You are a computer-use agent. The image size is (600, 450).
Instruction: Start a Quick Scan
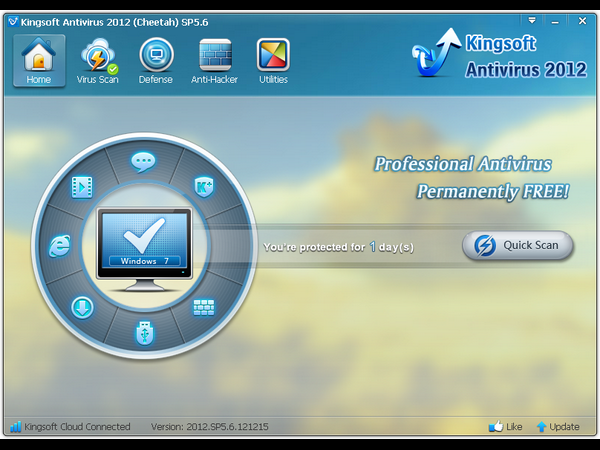(x=518, y=245)
